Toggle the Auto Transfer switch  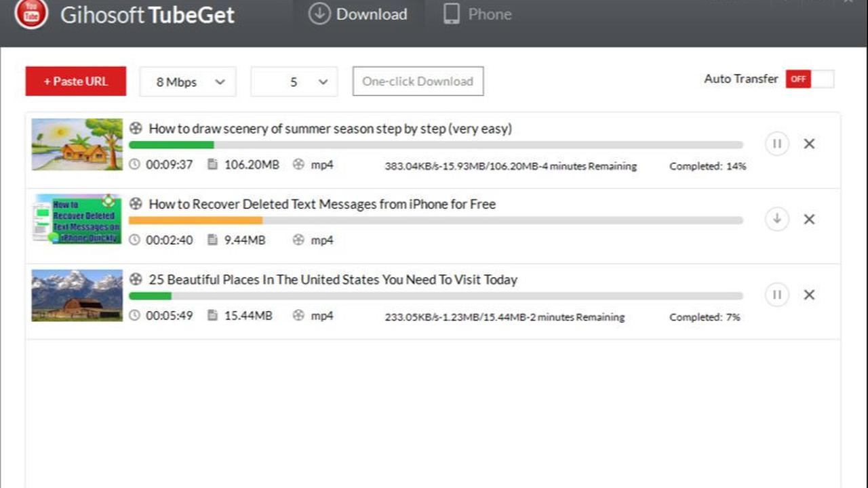click(x=810, y=79)
